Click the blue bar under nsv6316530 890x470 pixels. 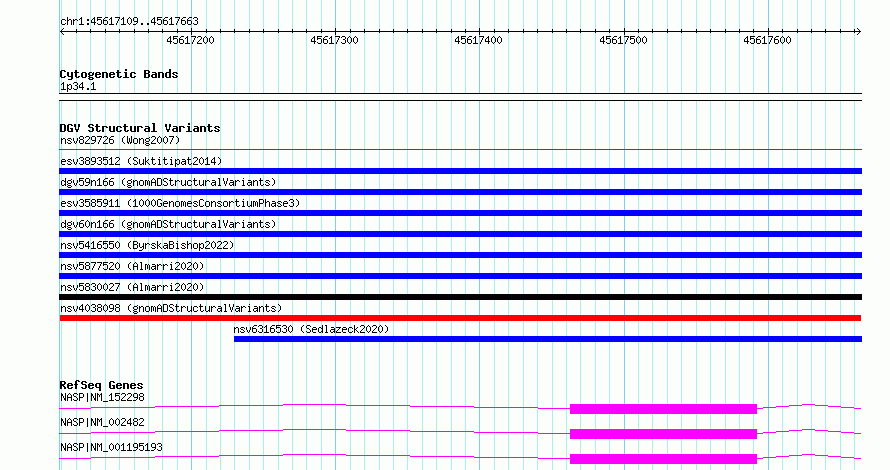[x=548, y=339]
